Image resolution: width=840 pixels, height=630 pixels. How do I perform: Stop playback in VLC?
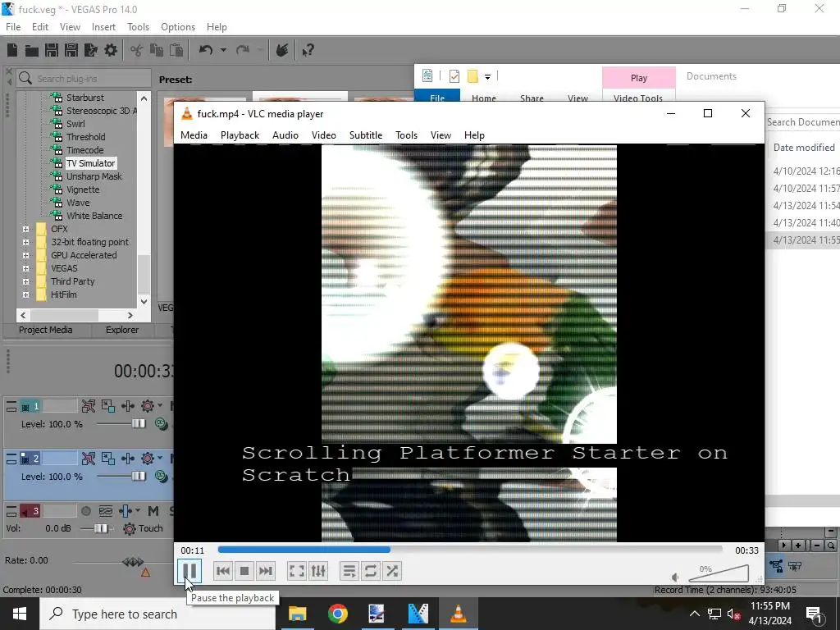(244, 571)
